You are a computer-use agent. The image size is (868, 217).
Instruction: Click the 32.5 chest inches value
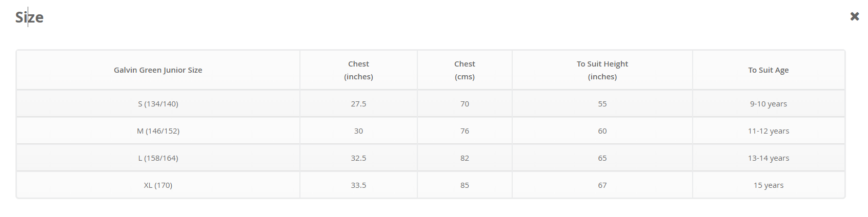click(358, 158)
